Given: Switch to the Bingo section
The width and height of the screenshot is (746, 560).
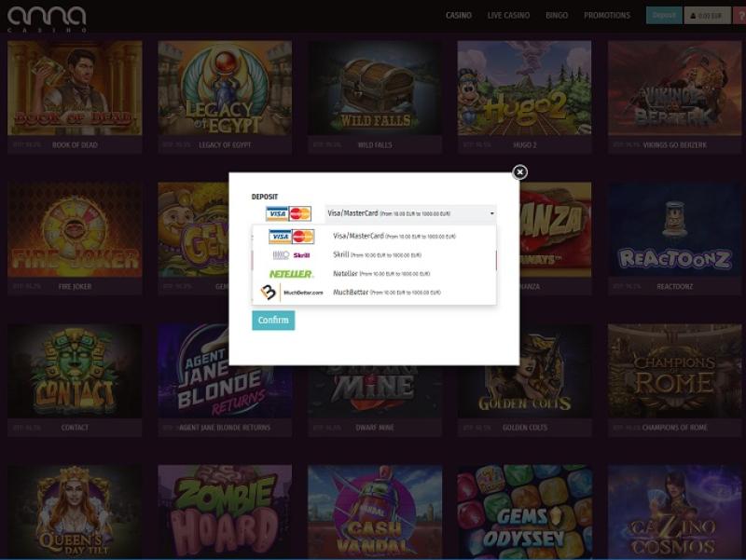Looking at the screenshot, I should pos(557,15).
